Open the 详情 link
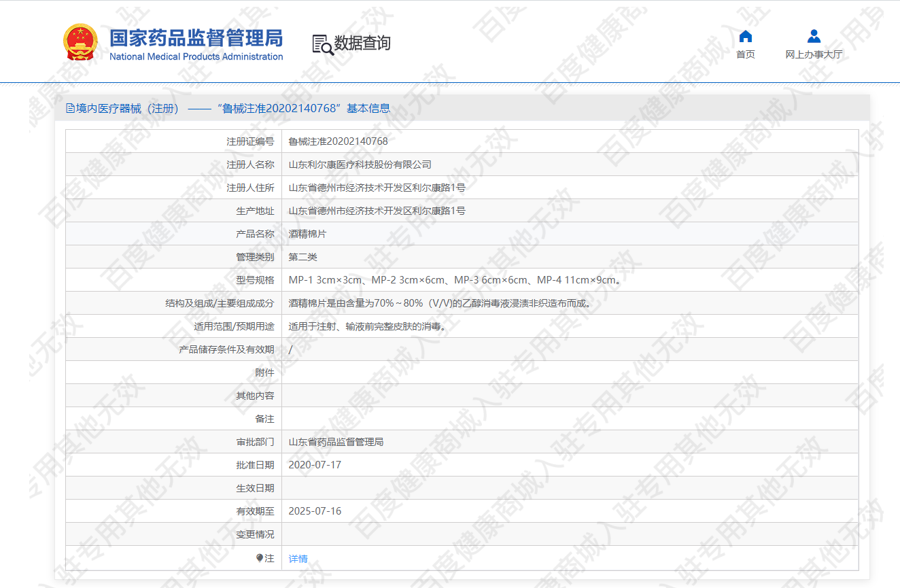This screenshot has height=588, width=900. coord(298,559)
